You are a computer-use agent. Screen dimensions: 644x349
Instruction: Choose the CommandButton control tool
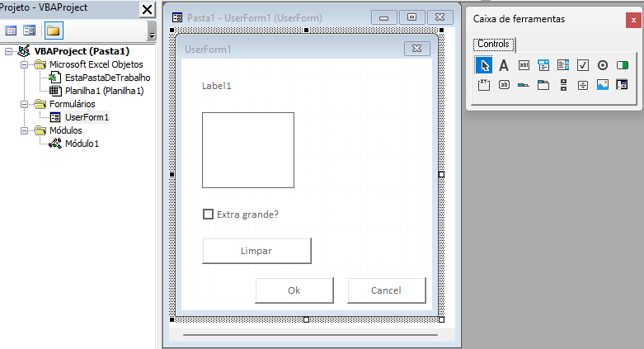point(504,85)
